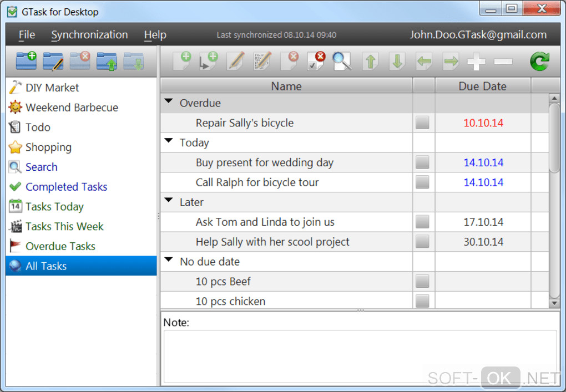Image resolution: width=566 pixels, height=392 pixels.
Task: Click the delete task list folder icon
Action: [x=80, y=61]
